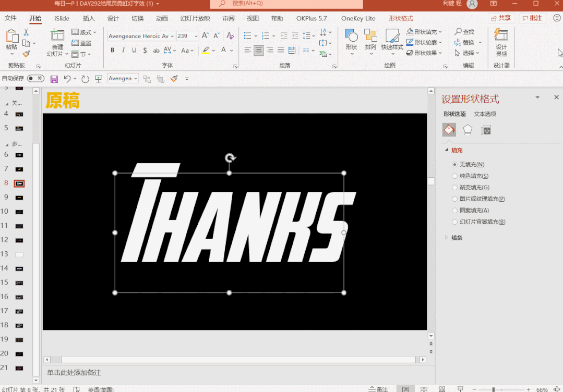Open Fill & Line bucket icon
This screenshot has height=392, width=563.
(x=449, y=129)
